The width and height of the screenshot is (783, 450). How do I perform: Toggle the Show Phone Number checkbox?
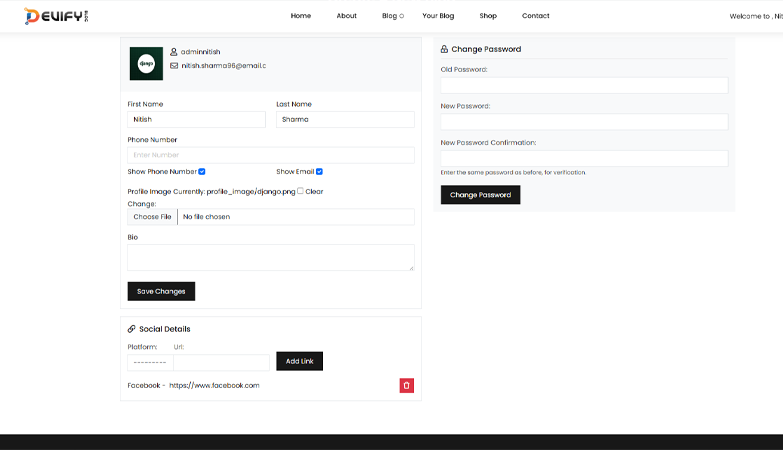[x=202, y=172]
